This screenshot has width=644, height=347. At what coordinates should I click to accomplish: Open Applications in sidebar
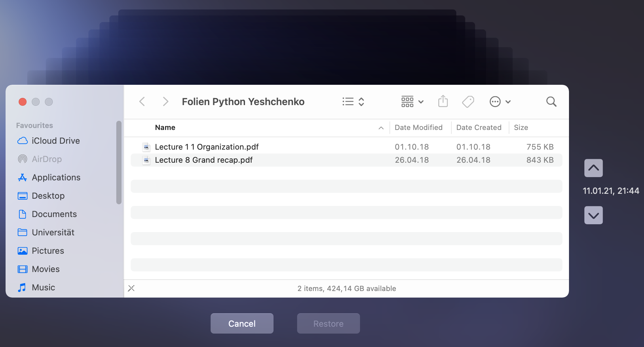click(49, 177)
